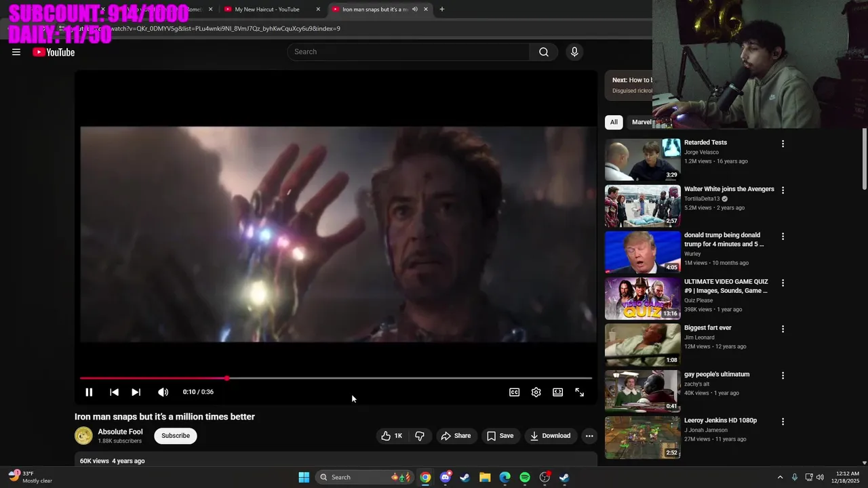
Task: Enter full screen mode
Action: (579, 392)
